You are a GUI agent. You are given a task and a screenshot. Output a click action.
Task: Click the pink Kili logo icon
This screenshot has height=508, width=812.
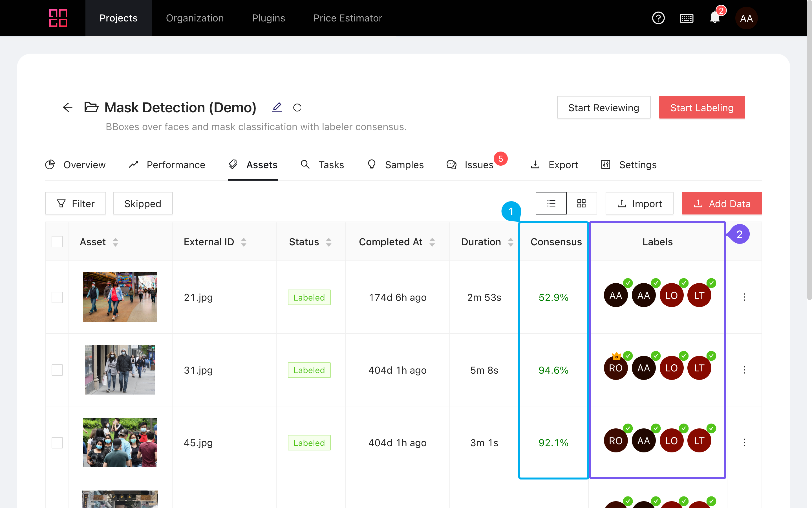[x=58, y=18]
